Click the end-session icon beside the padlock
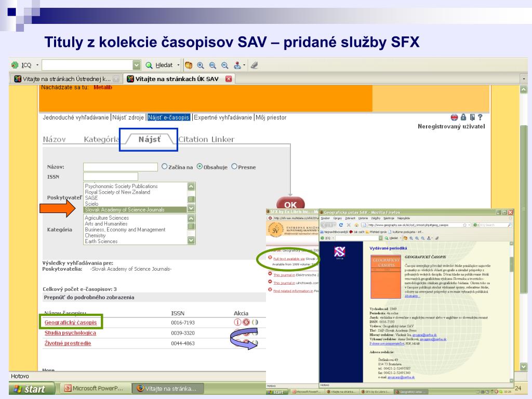 [472, 117]
